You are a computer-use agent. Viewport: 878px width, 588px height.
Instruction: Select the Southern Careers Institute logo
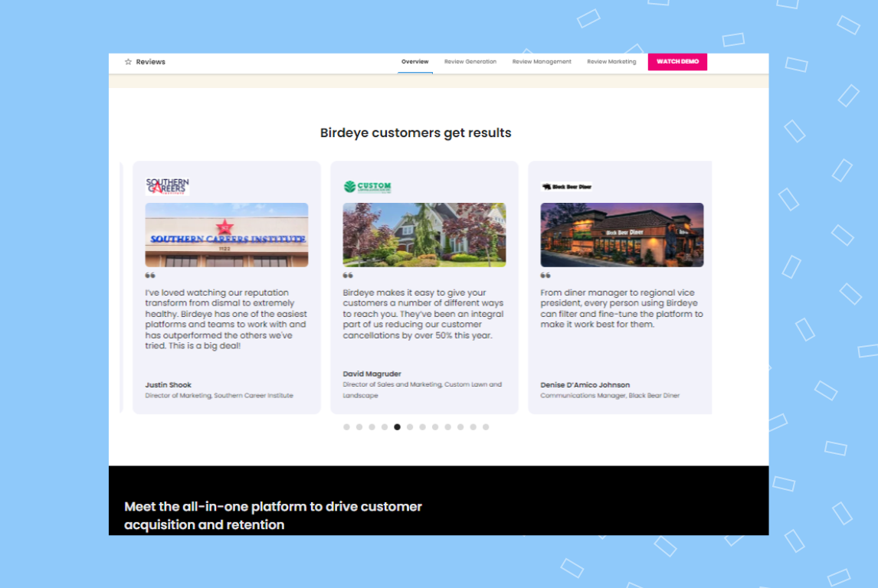coord(167,186)
